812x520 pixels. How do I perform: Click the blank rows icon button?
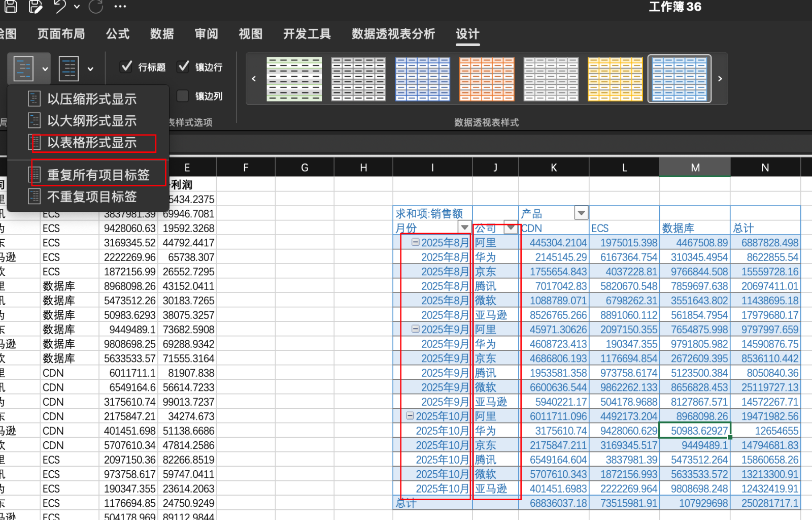click(x=69, y=69)
